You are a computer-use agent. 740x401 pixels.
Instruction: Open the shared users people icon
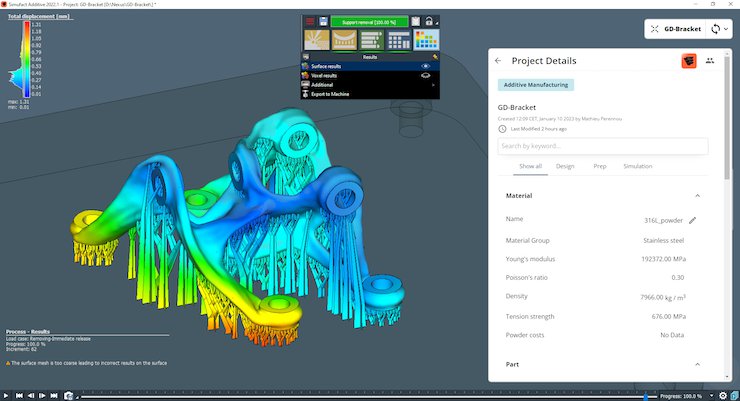click(x=710, y=61)
